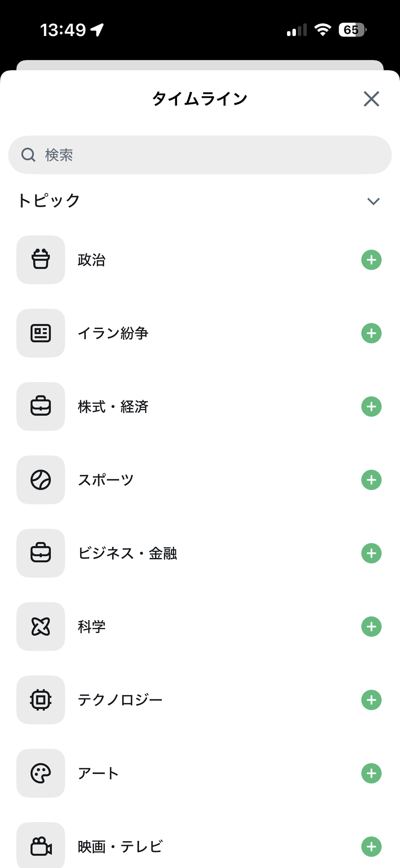Tap the テクノロジー chip icon
The height and width of the screenshot is (868, 400).
pos(41,700)
